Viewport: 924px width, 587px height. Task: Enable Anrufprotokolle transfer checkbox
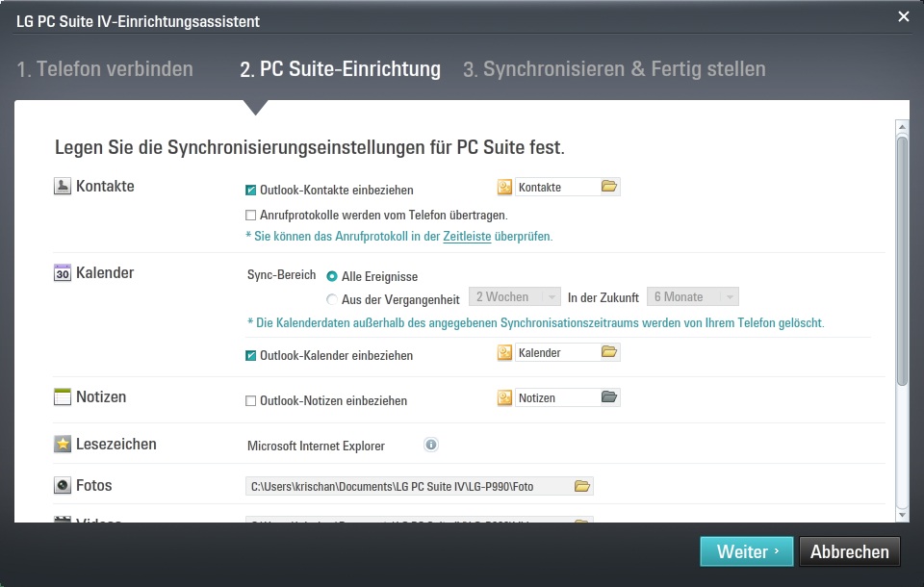click(251, 215)
